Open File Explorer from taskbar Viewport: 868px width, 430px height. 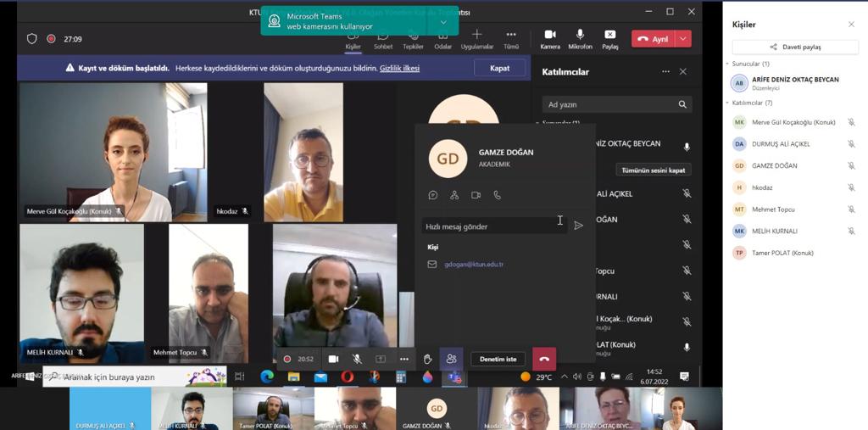tap(294, 377)
